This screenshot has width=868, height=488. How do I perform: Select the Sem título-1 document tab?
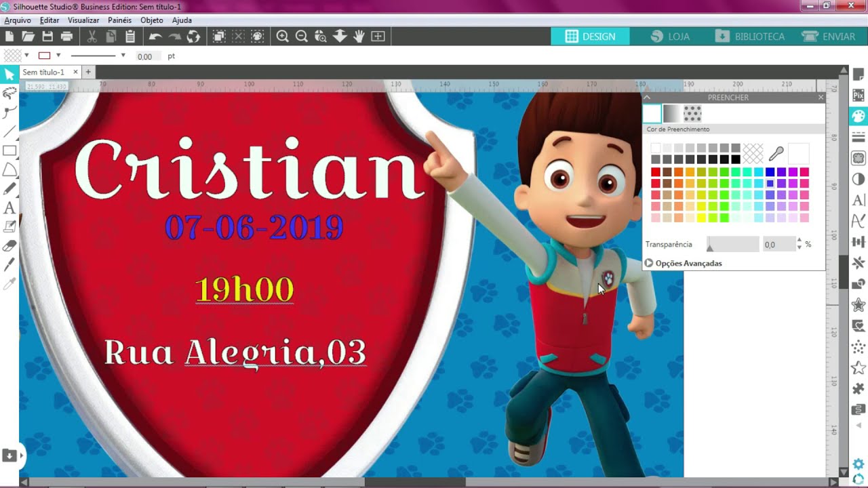43,72
